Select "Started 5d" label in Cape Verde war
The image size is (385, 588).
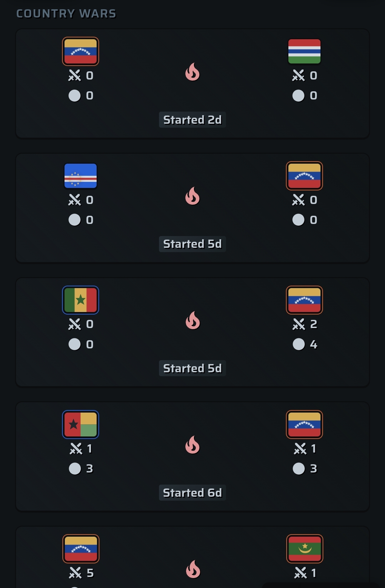[x=192, y=244]
